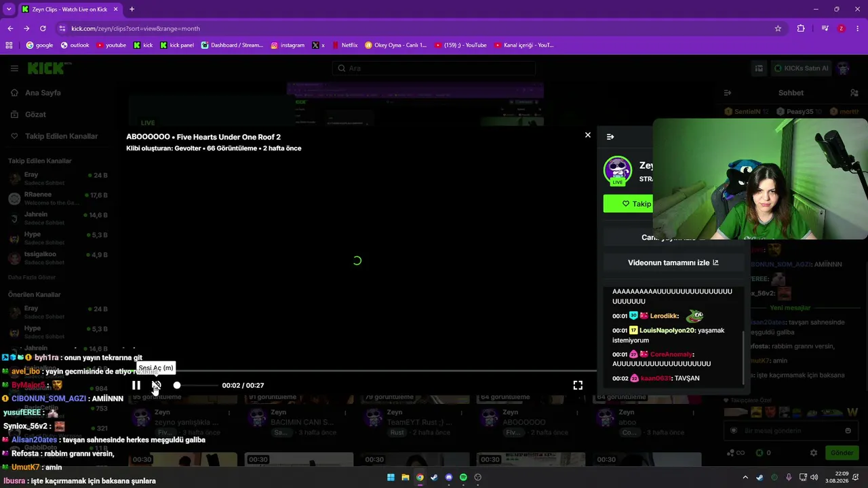Open File Explorer from the taskbar
868x488 pixels.
[406, 477]
